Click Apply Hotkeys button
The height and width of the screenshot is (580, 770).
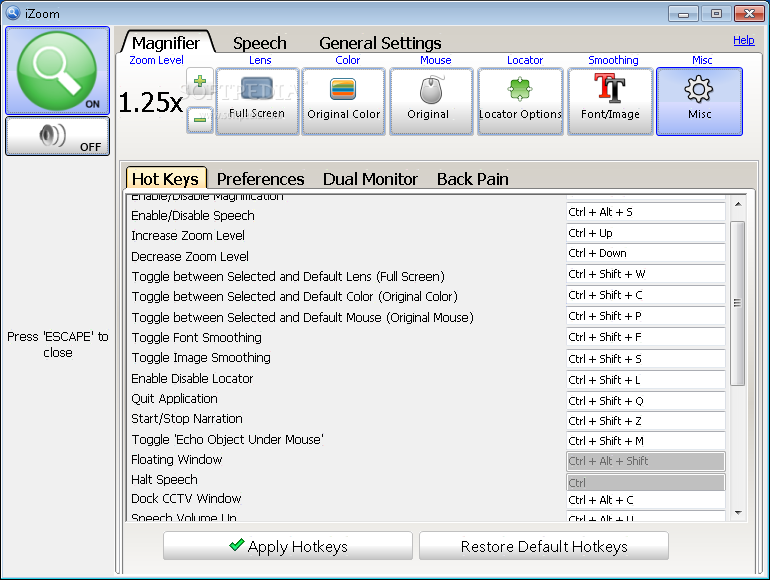coord(288,546)
